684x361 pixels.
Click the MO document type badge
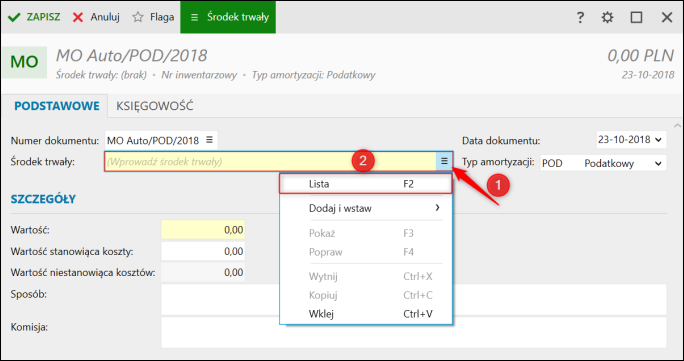point(24,62)
